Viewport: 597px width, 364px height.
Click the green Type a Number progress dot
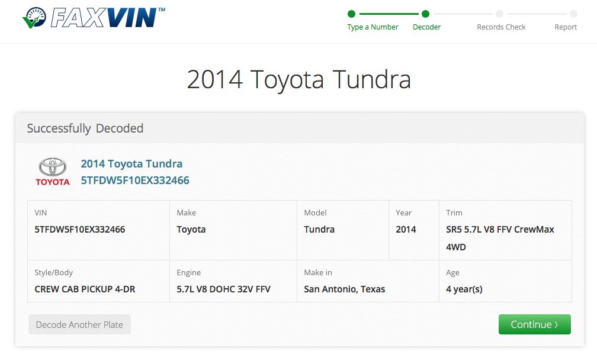[351, 14]
